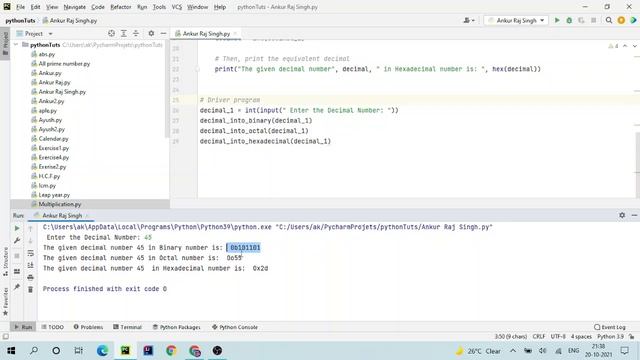This screenshot has width=640, height=360.
Task: Select Leap year.py file
Action: coord(54,195)
